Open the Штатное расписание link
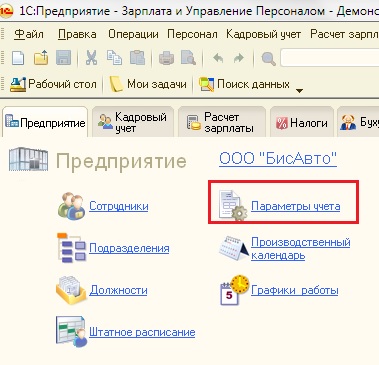Viewport: 379px width, 365px height. point(142,332)
